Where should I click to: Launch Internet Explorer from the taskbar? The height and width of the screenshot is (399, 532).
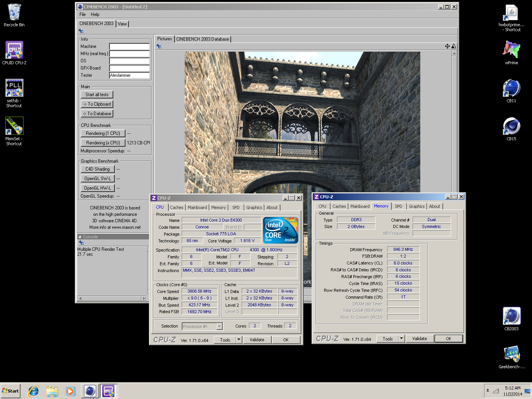pos(33,391)
